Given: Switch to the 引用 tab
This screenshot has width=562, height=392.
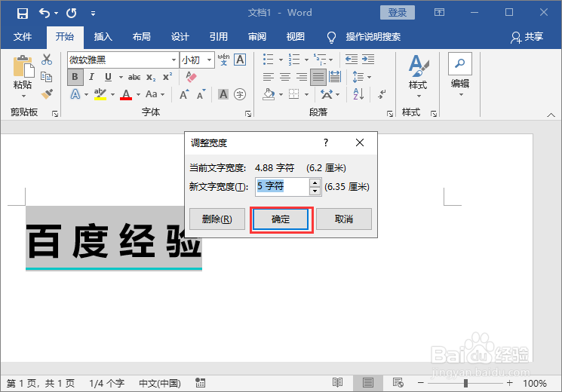Looking at the screenshot, I should coord(219,36).
